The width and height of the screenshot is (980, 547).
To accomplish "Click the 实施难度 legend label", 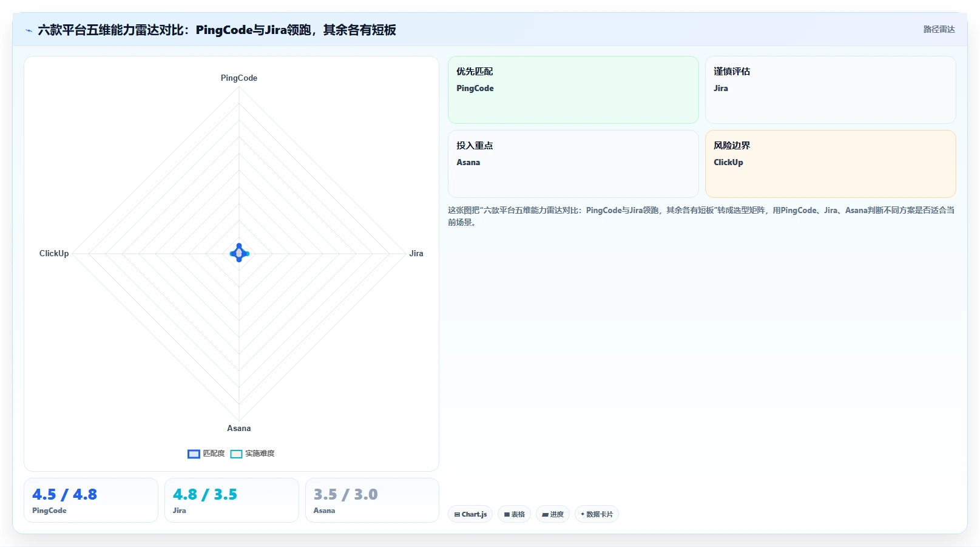I will pyautogui.click(x=260, y=454).
